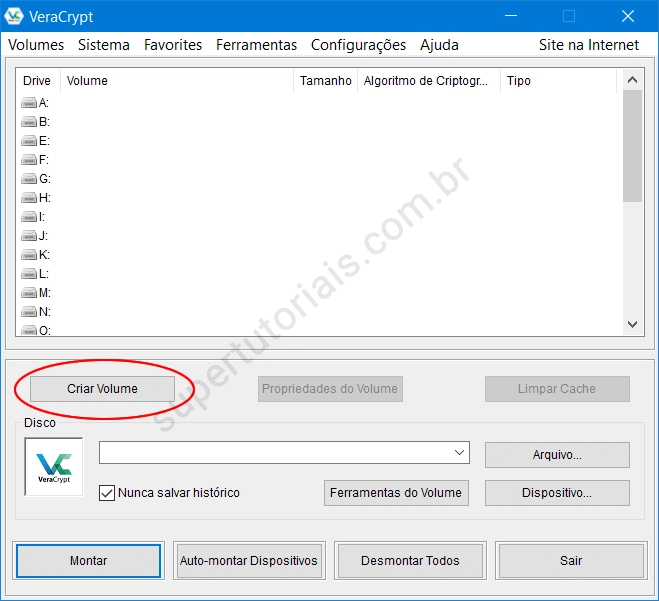This screenshot has height=601, width=659.
Task: Click the K: drive icon
Action: [x=29, y=255]
